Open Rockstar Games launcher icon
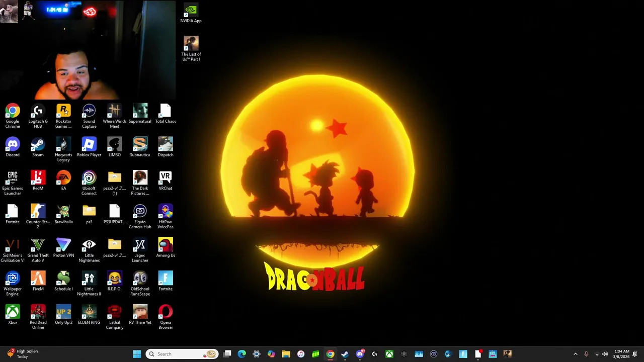 (63, 116)
